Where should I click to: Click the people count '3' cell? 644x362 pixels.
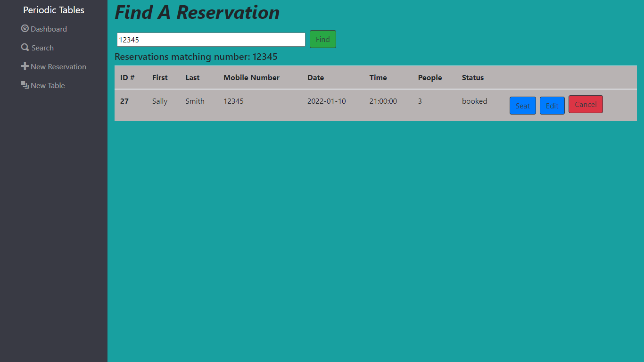click(x=420, y=101)
